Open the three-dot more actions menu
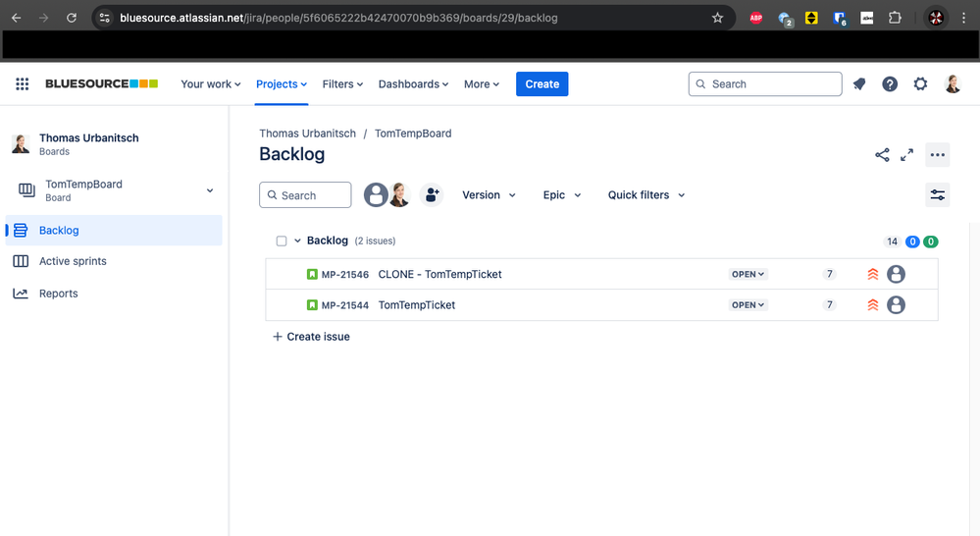 point(937,155)
